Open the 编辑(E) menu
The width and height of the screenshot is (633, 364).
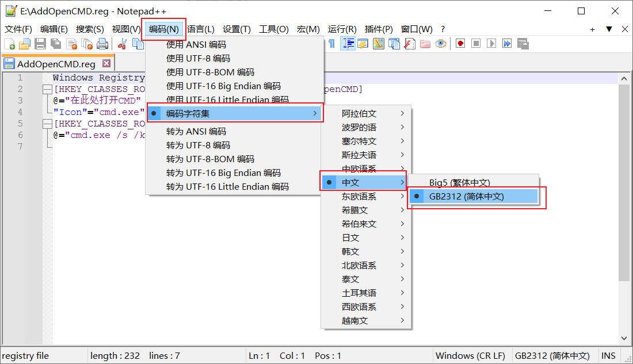(54, 29)
